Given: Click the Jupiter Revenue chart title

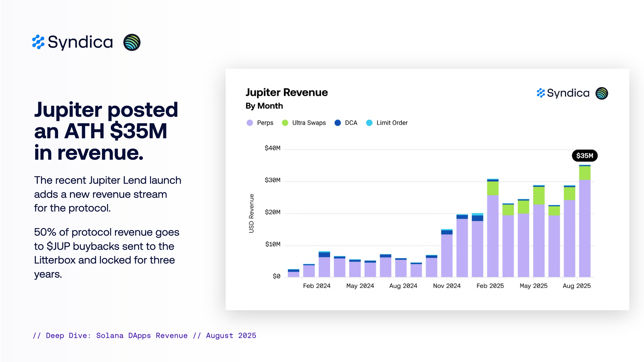Looking at the screenshot, I should click(x=287, y=93).
